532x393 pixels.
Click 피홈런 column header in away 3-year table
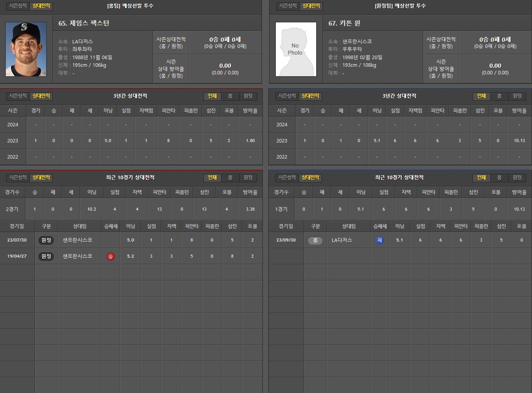point(460,111)
